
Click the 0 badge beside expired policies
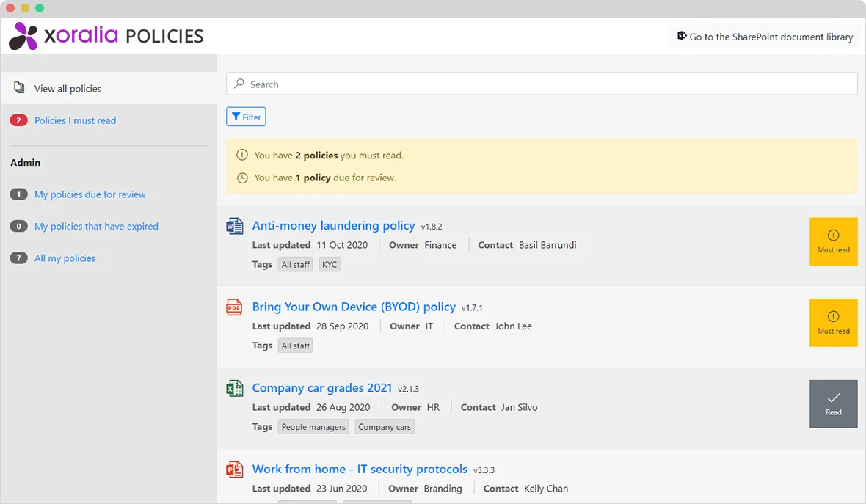(x=19, y=227)
